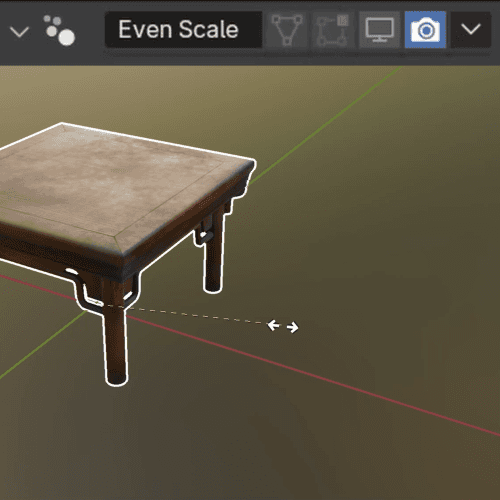The height and width of the screenshot is (500, 500).
Task: Toggle show in viewport monitor icon
Action: coord(379,30)
